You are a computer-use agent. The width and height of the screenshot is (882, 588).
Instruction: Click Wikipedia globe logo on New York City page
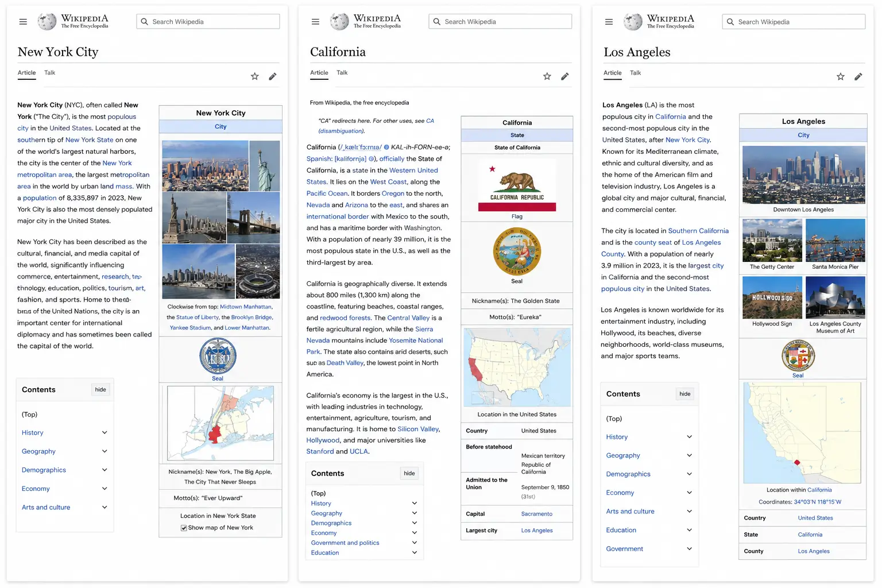(x=47, y=21)
